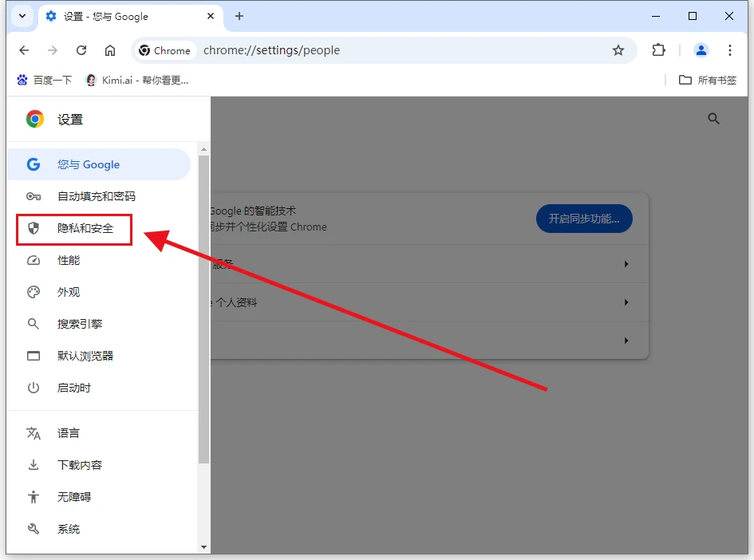The width and height of the screenshot is (754, 560).
Task: Open the 所有书签 folder
Action: (708, 81)
